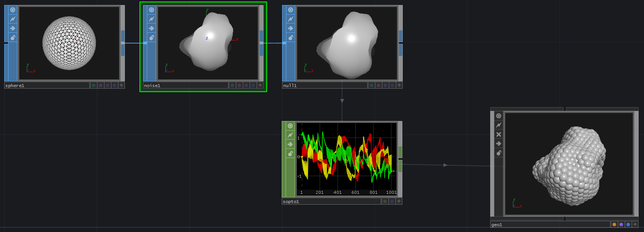
Task: Click the lock icon on sopto1 node
Action: click(290, 153)
